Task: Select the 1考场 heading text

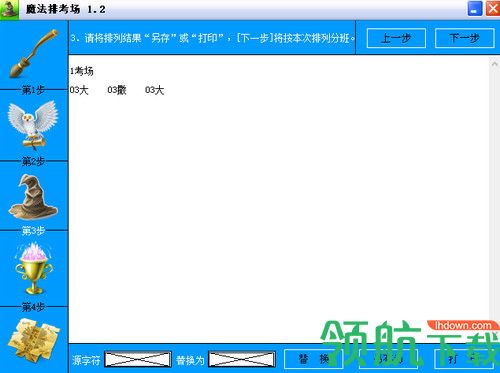Action: [82, 71]
